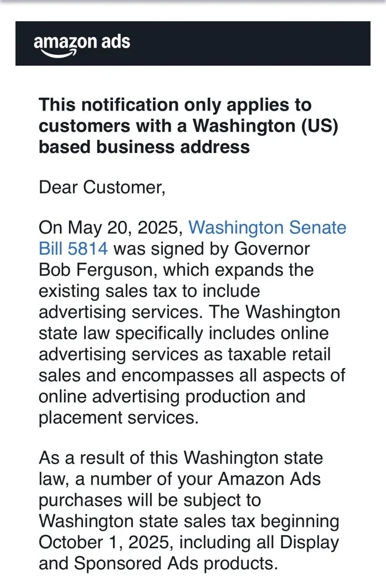
Task: Click the Amazon Ads logo
Action: pos(82,44)
